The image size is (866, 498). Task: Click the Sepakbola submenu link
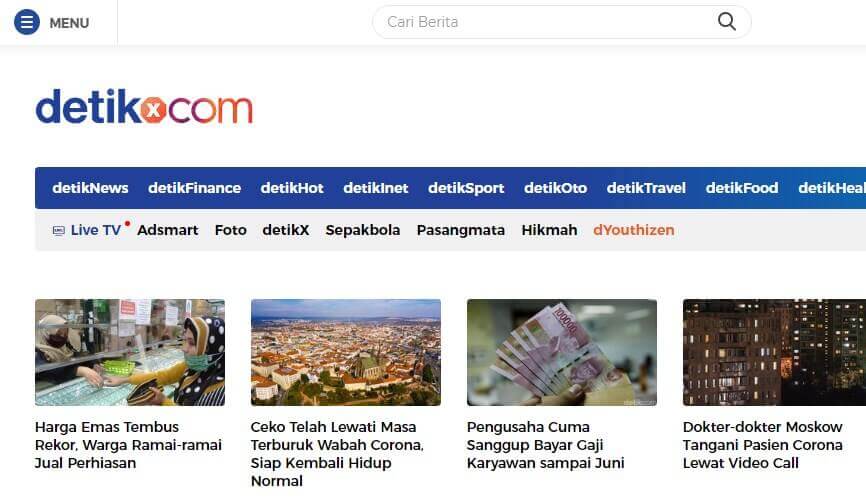(363, 230)
